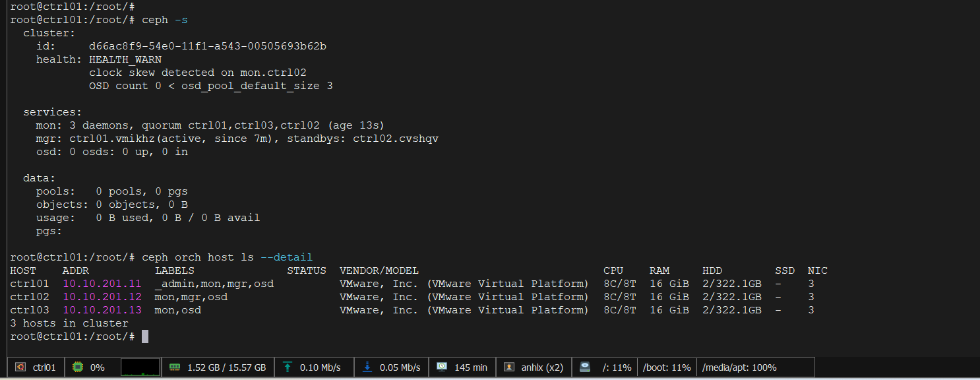Click the 'osd: 0 osds: 0 up, 0 in' line
Viewport: 980px width, 380px height.
pos(112,152)
